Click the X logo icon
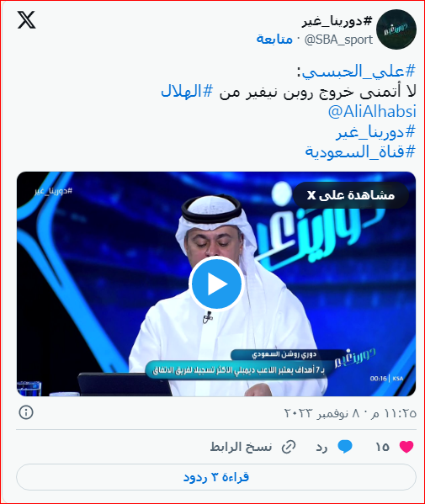 click(26, 20)
